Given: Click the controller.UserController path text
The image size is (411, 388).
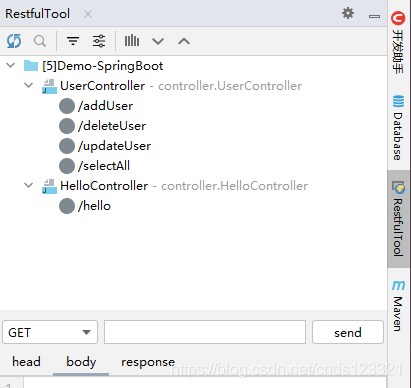Looking at the screenshot, I should 230,86.
